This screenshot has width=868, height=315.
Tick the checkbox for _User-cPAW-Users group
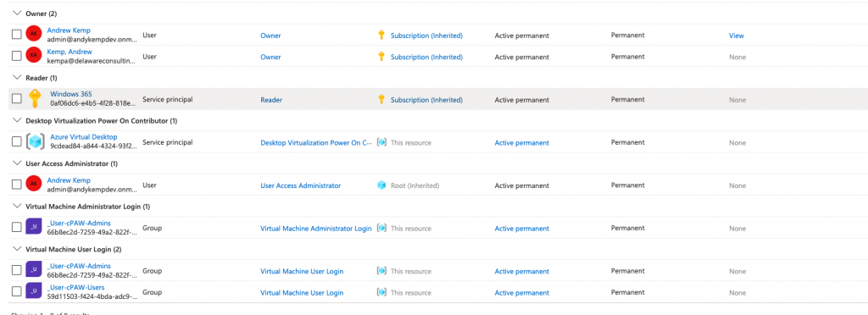click(17, 291)
